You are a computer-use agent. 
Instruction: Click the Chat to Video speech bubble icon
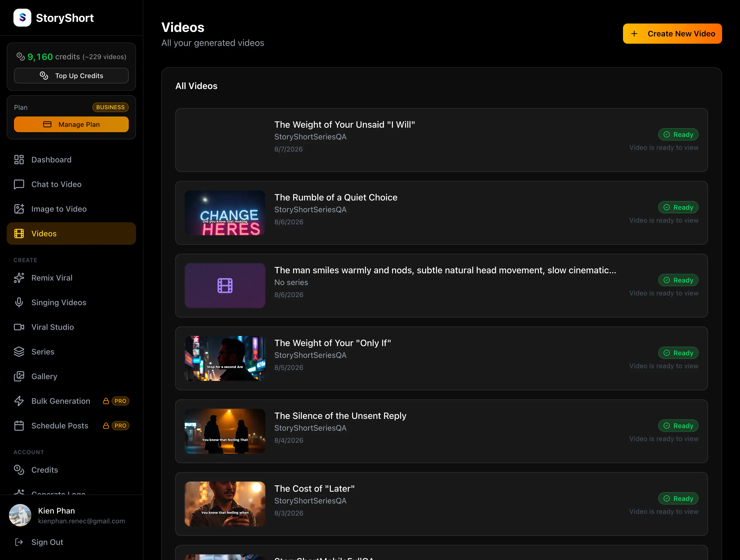tap(19, 185)
